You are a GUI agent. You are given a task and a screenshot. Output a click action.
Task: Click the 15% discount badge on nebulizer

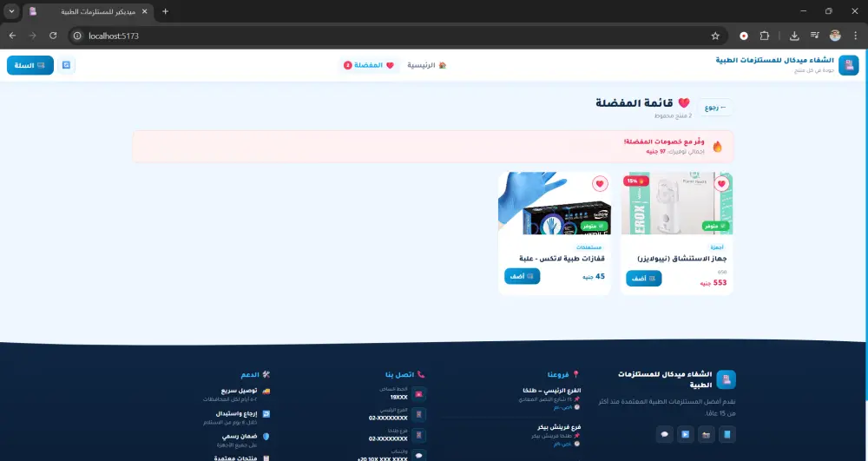coord(635,181)
